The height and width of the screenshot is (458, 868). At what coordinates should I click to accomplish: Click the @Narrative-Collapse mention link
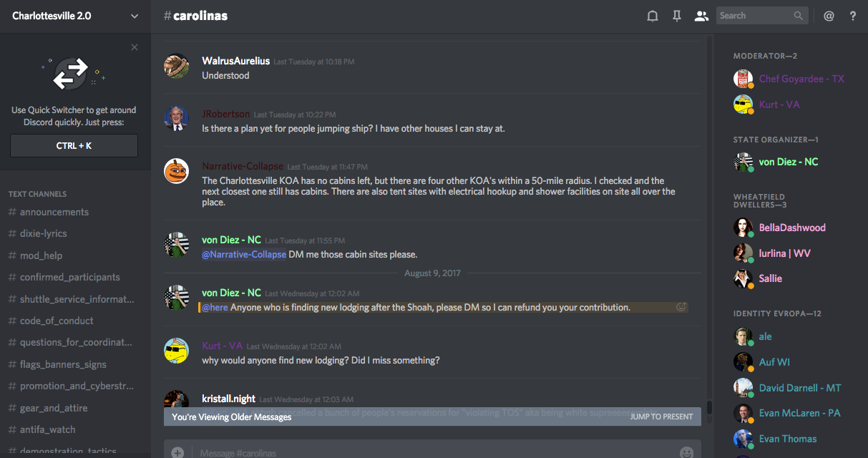(244, 254)
